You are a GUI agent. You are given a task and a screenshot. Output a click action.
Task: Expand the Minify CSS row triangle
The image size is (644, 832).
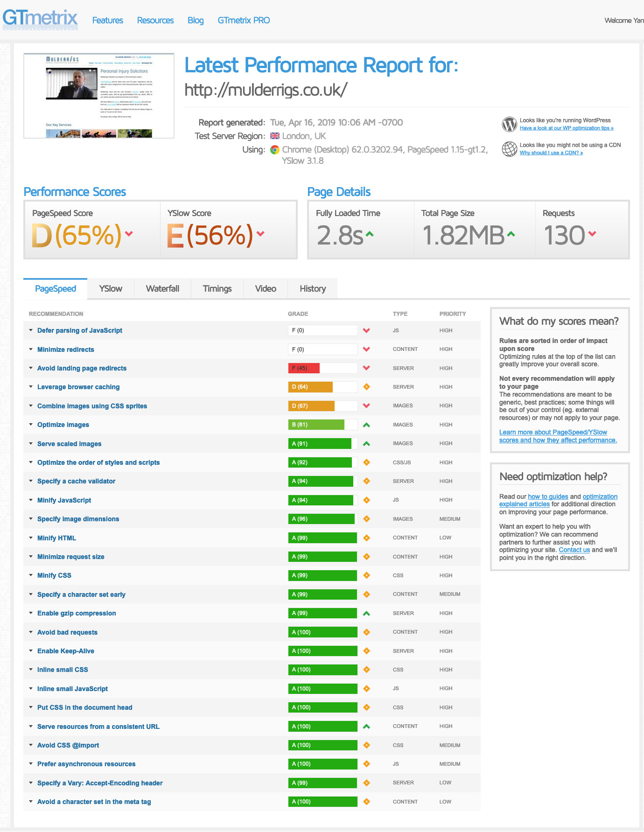click(x=31, y=575)
